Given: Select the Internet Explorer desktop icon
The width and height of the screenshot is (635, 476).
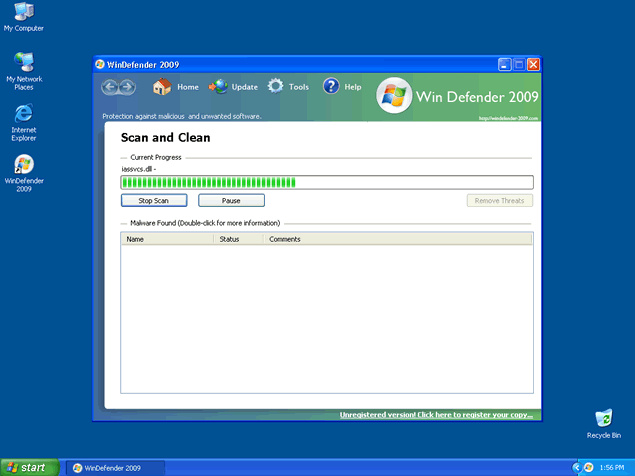Looking at the screenshot, I should pyautogui.click(x=24, y=114).
